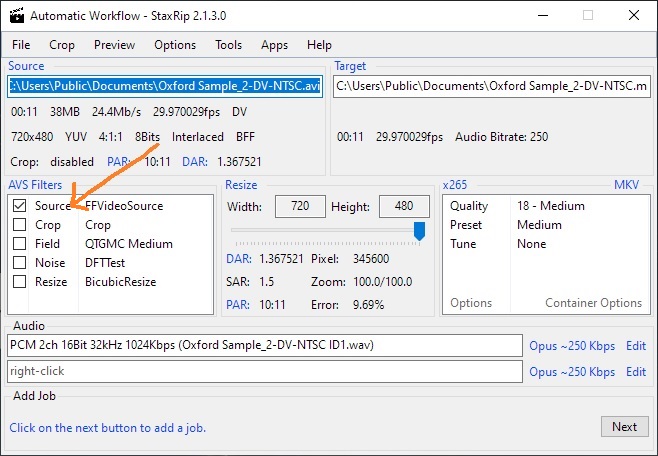
Task: Click the resize slider handle
Action: pos(419,231)
